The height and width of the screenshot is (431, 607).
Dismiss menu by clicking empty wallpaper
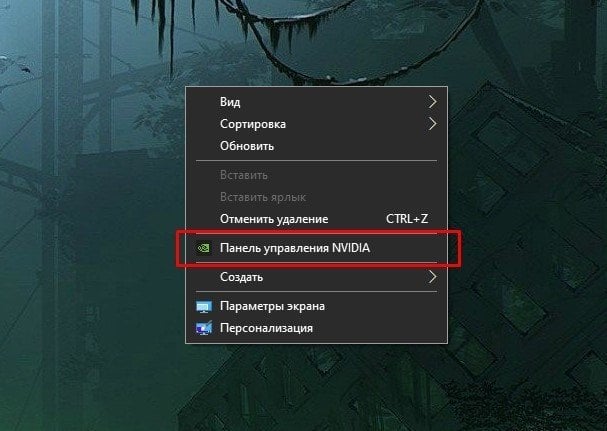click(x=97, y=271)
